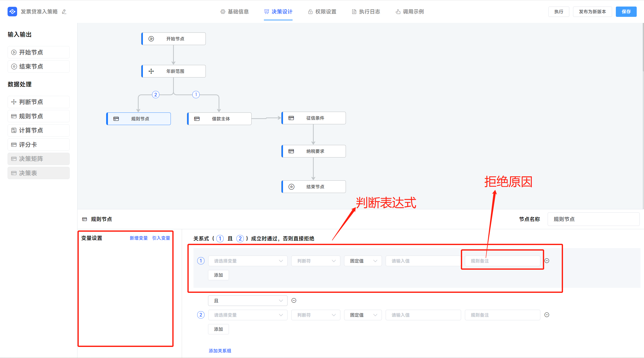Switch to the 决策设计 tab
The image size is (644, 358).
278,12
